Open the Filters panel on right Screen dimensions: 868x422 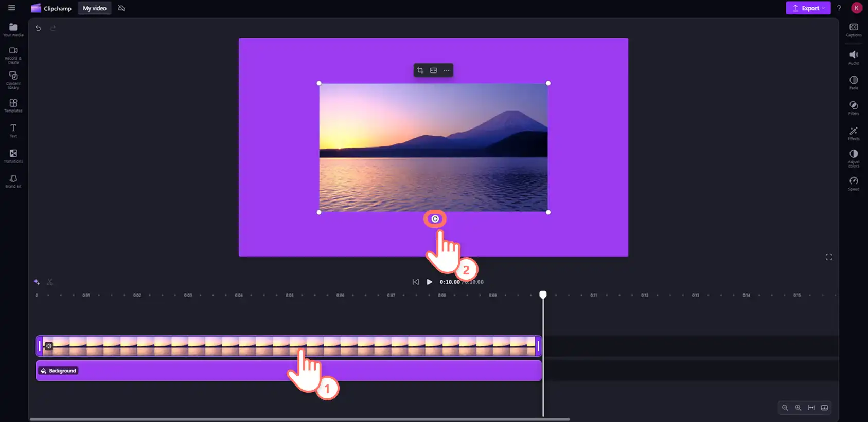[x=854, y=108]
